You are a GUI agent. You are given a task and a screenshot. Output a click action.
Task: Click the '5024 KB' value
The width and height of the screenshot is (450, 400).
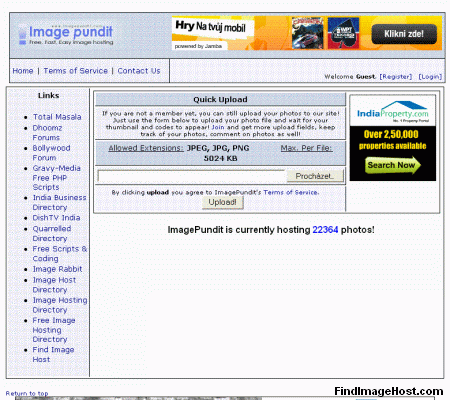(x=220, y=158)
